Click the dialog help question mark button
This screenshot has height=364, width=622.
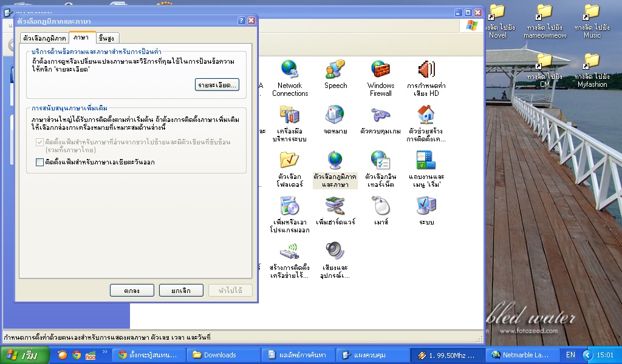[x=241, y=21]
